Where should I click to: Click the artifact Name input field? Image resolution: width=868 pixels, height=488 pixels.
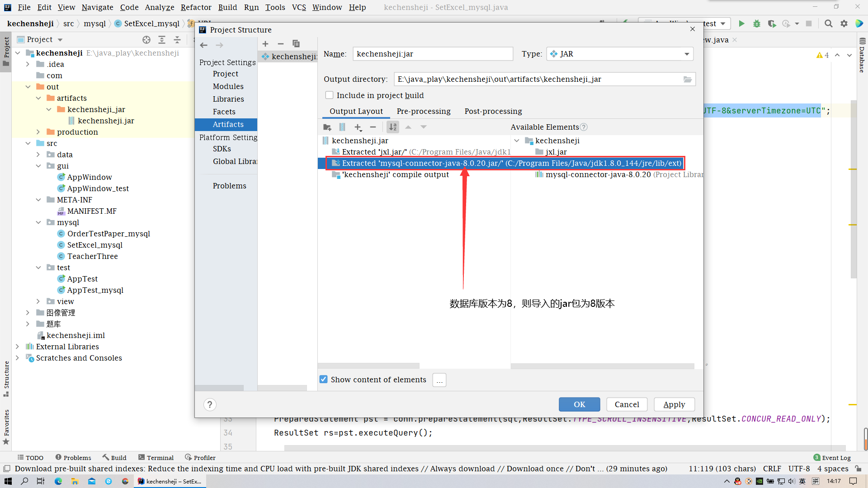433,54
